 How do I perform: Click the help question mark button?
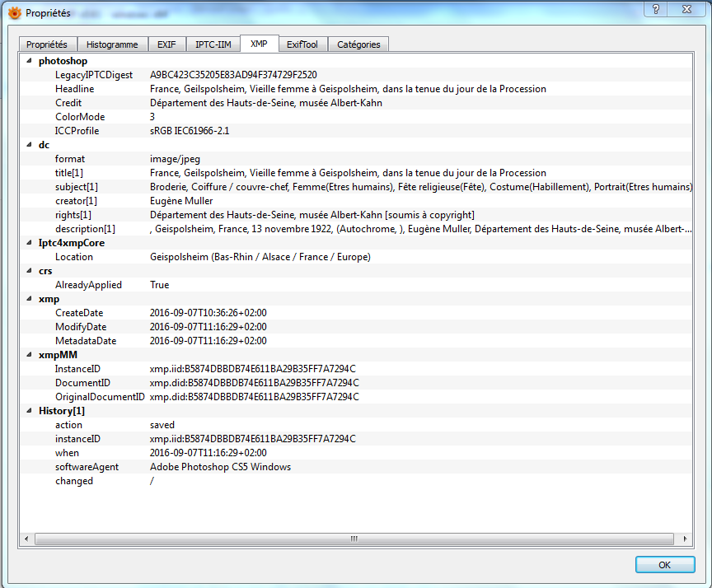click(x=656, y=9)
